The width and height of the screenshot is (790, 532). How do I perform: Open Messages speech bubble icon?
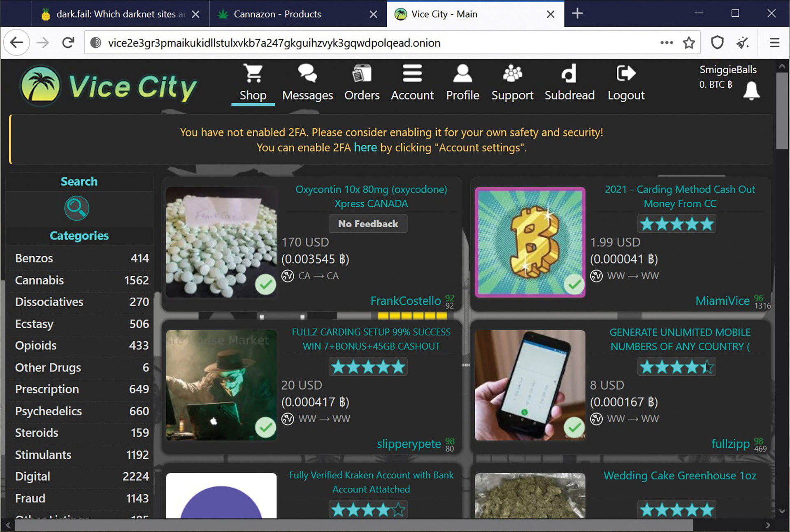[307, 73]
